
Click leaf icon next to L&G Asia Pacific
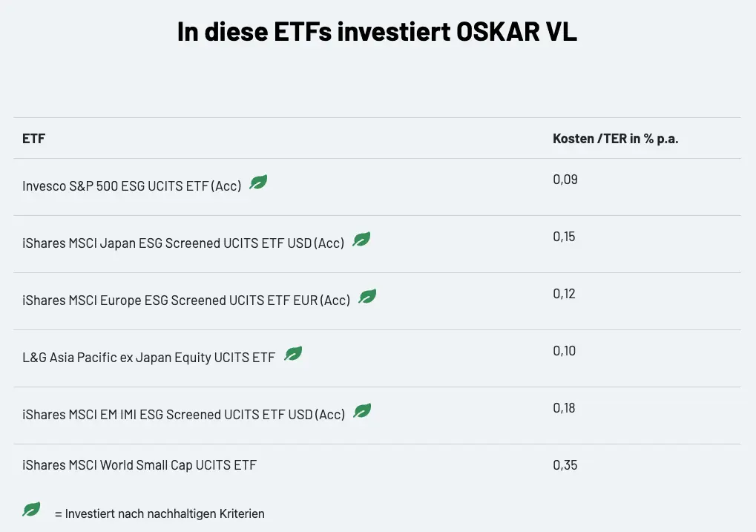click(293, 354)
